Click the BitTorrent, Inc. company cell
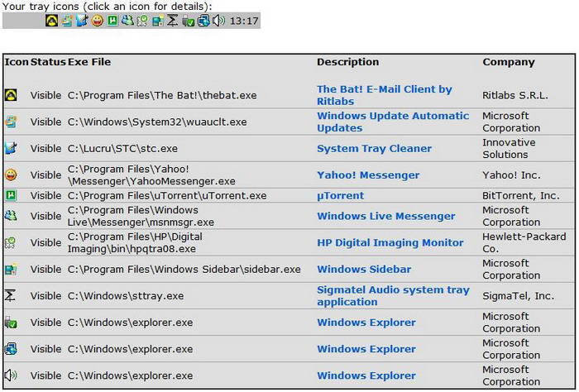Screen dimensions: 579x392 [520, 196]
